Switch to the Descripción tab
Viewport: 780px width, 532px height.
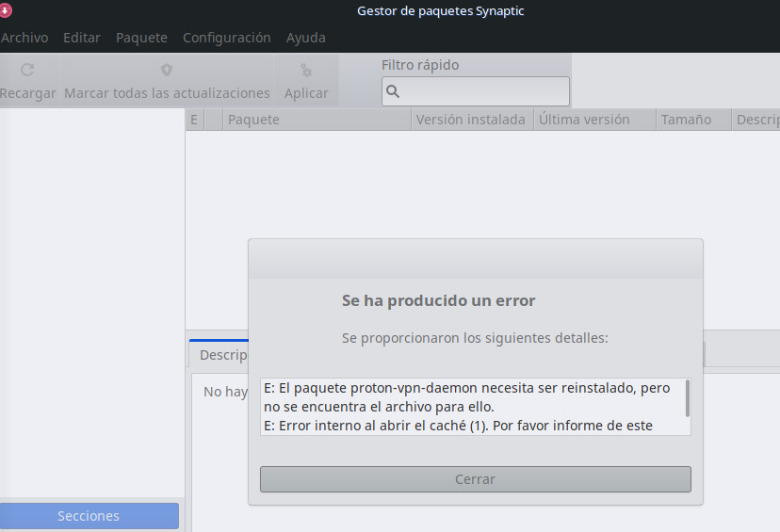(x=219, y=354)
